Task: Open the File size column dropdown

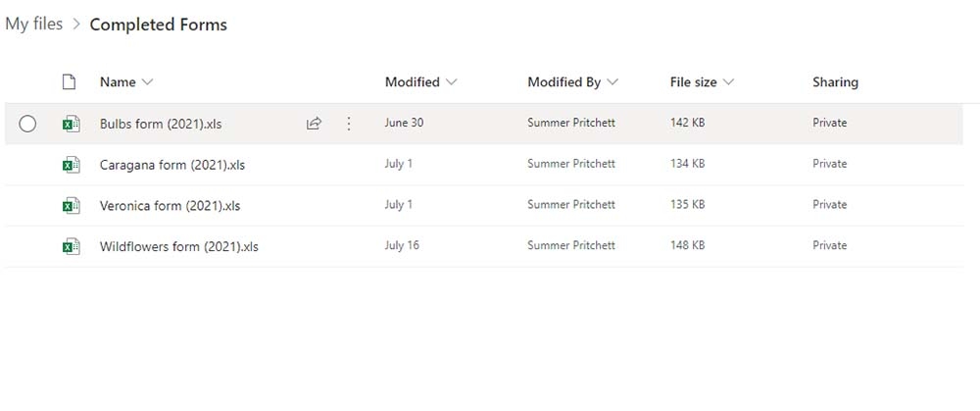Action: (728, 82)
